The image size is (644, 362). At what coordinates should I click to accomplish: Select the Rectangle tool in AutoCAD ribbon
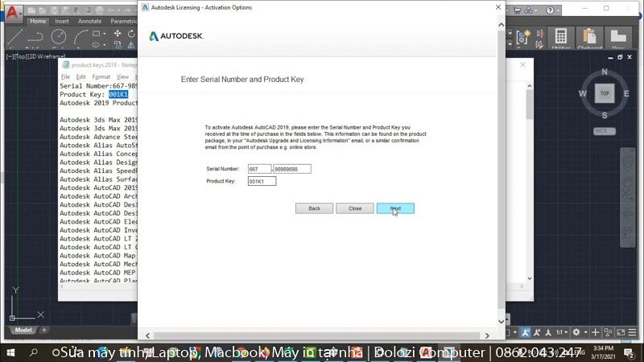click(x=96, y=33)
